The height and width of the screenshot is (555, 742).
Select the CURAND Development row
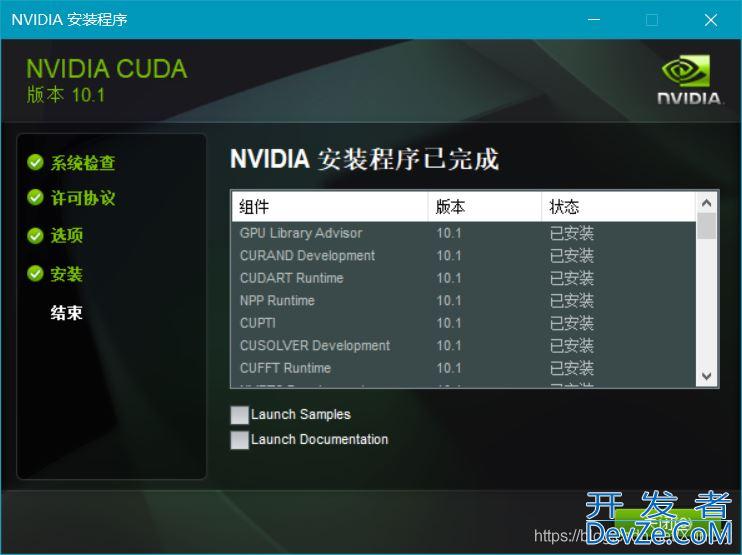(464, 255)
